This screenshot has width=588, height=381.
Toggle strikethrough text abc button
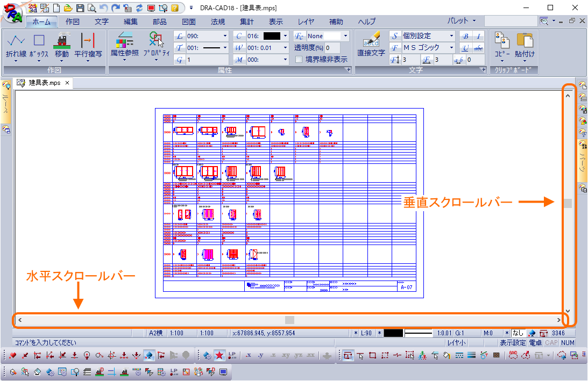pos(478,48)
